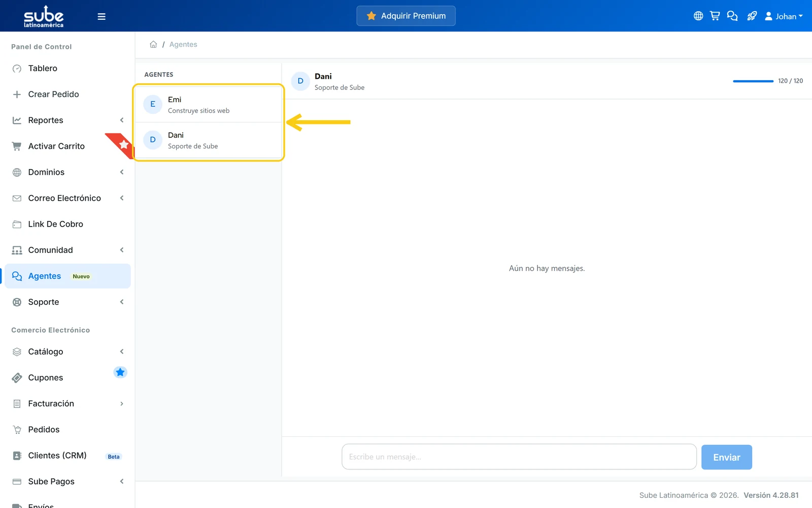Click the Adquirir Premium button

406,16
